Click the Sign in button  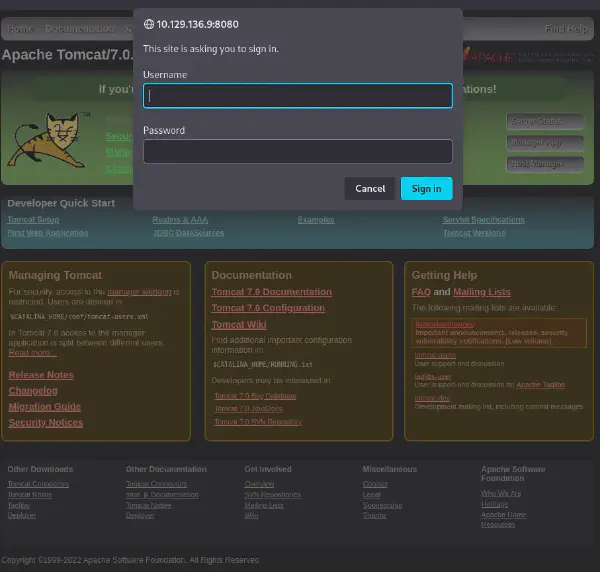coord(426,188)
